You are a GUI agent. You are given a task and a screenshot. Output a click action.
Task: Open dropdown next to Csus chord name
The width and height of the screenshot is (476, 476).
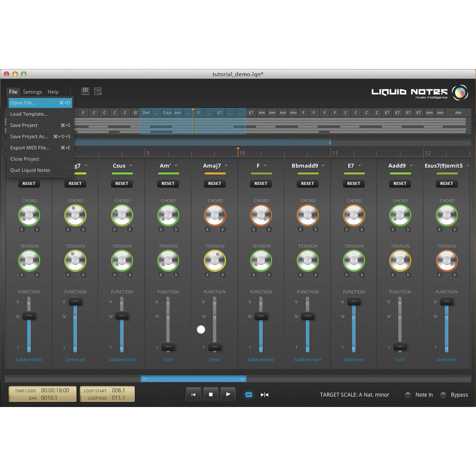pos(130,166)
